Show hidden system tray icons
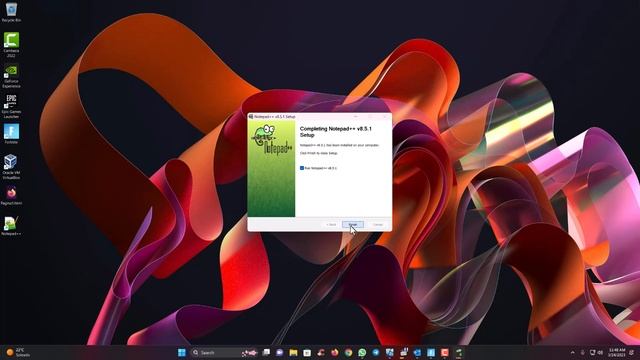This screenshot has width=640, height=360. pos(572,352)
